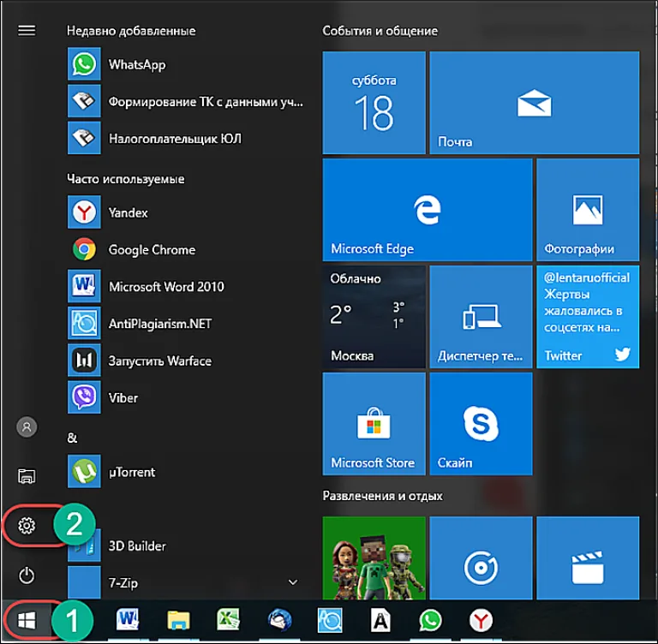Open the File Explorer sidebar icon
This screenshot has width=658, height=644.
coord(27,476)
